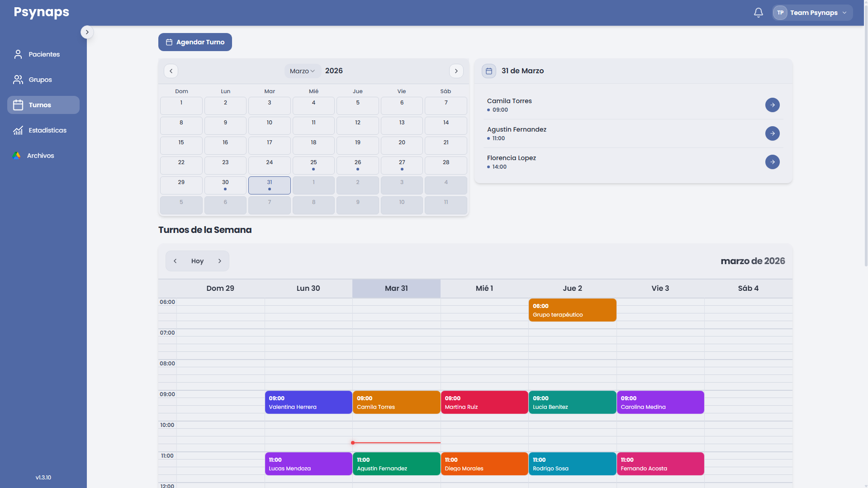Expand the sidebar with chevron toggle

click(x=87, y=32)
